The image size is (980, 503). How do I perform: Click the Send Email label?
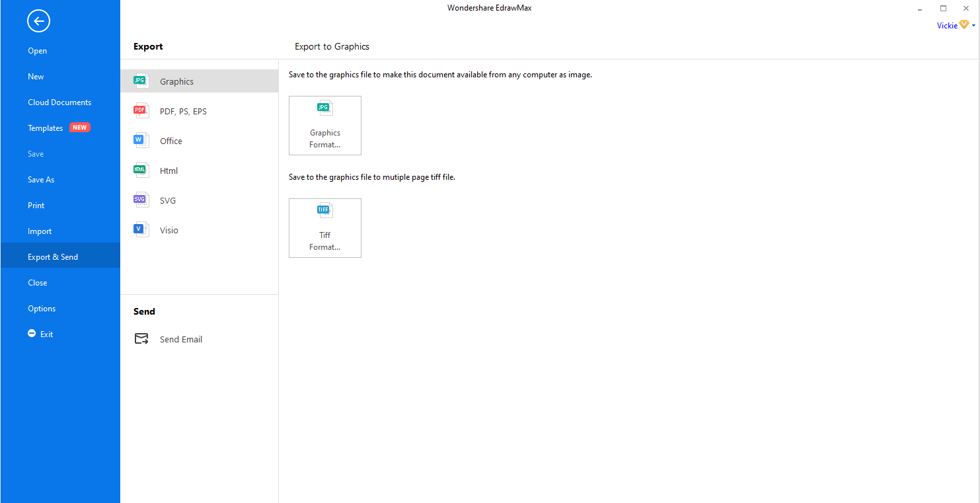[x=181, y=340]
